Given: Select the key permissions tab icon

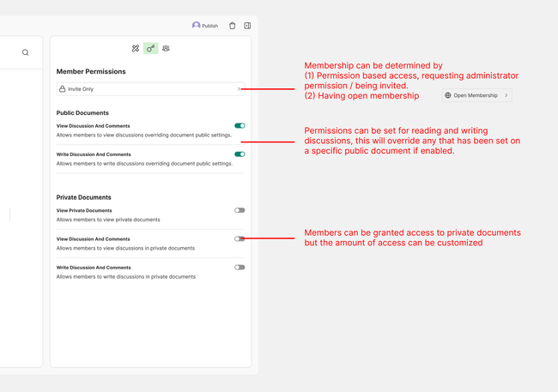Looking at the screenshot, I should click(150, 48).
